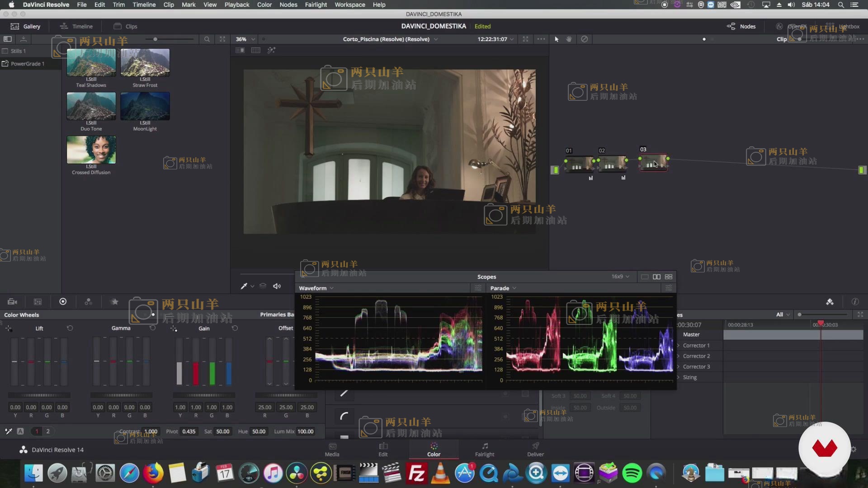Switch scopes to single-view layout

click(645, 277)
